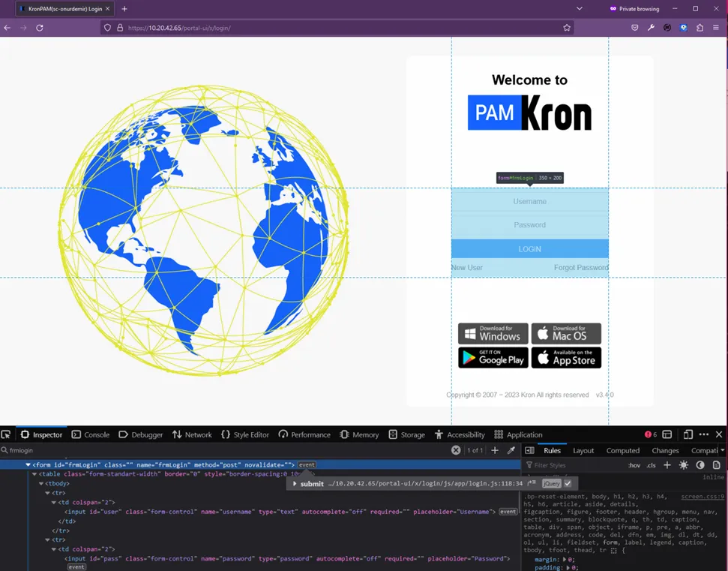Viewport: 728px width, 571px height.
Task: Switch to the Console tab
Action: click(x=91, y=434)
